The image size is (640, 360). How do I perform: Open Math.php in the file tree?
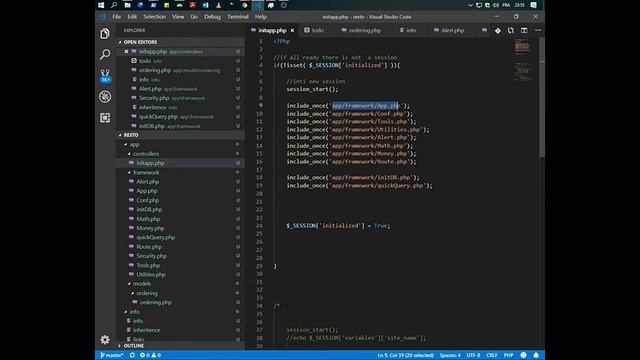coord(148,219)
